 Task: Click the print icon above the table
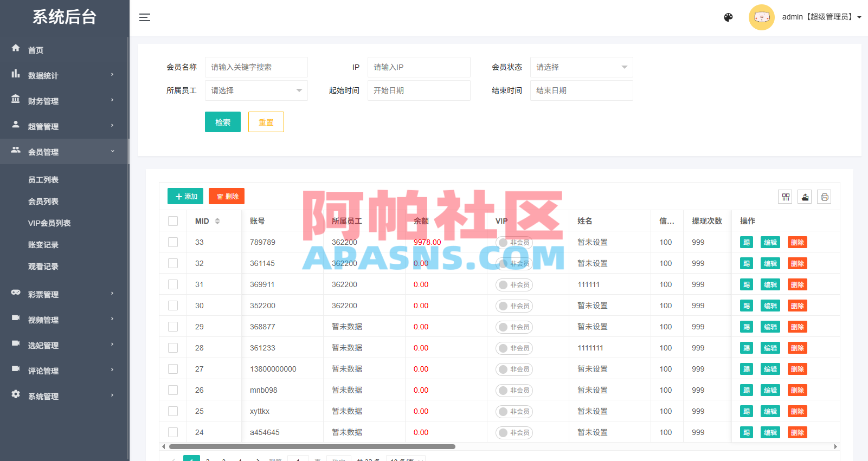(825, 197)
